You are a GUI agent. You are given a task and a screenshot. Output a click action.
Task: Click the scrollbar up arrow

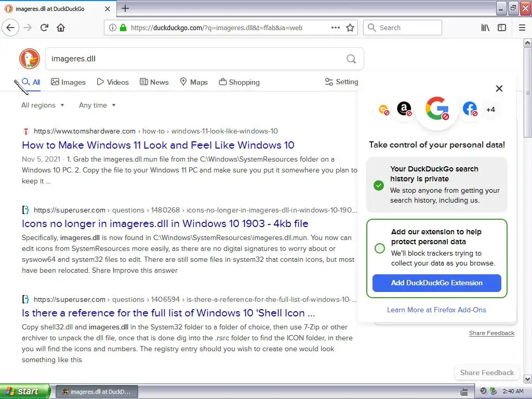tap(527, 43)
